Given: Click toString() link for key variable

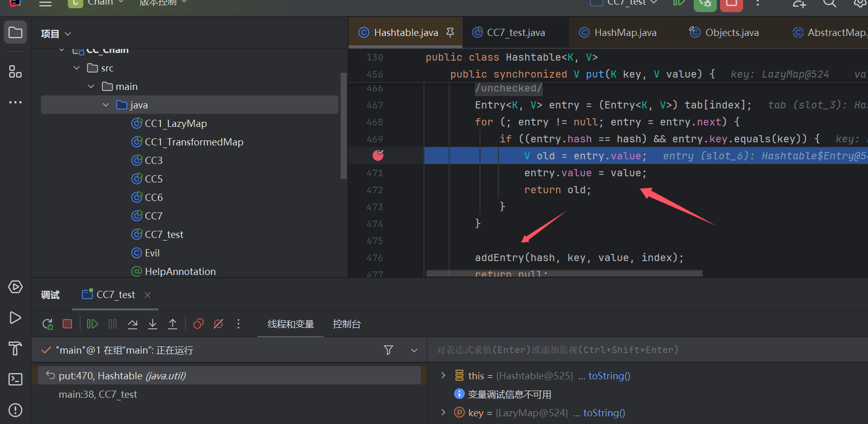Looking at the screenshot, I should coord(604,413).
